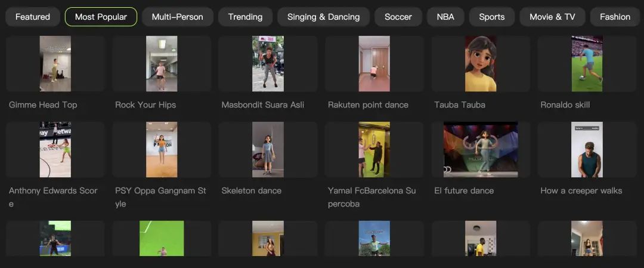The height and width of the screenshot is (268, 644).
Task: Click the Masbondit Suara Asli title
Action: click(x=263, y=105)
